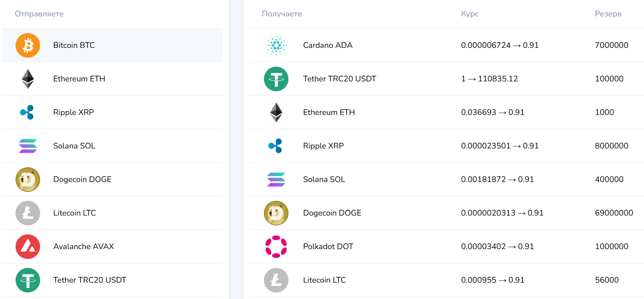Select Solana SOL label in receive column
Viewport: 644px width, 299px height.
(x=324, y=180)
